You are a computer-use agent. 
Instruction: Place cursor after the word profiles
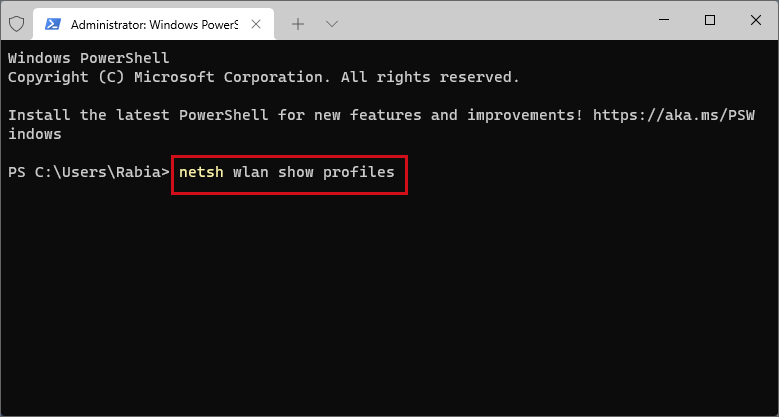tap(396, 172)
